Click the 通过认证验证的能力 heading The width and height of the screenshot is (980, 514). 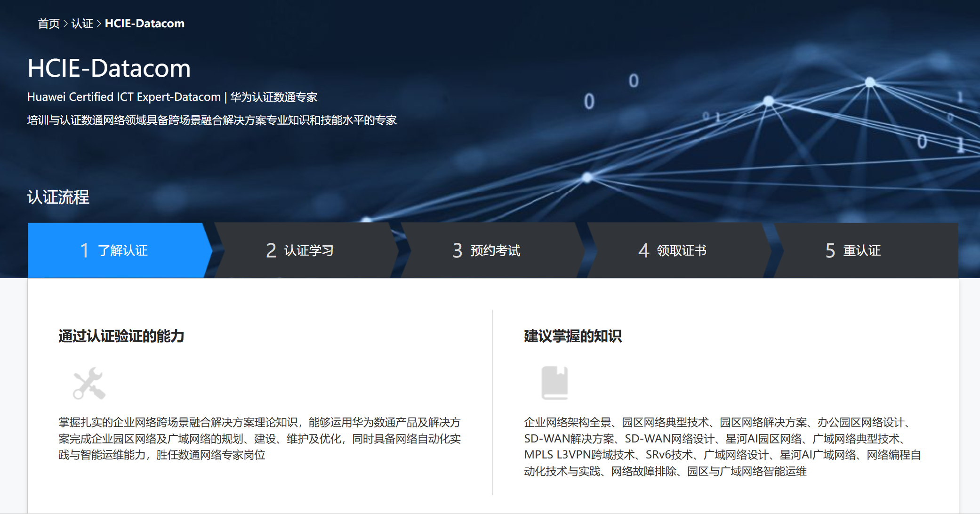[121, 336]
